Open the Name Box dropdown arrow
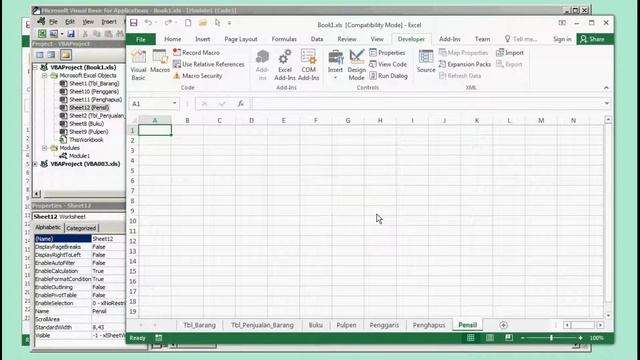 [x=175, y=104]
